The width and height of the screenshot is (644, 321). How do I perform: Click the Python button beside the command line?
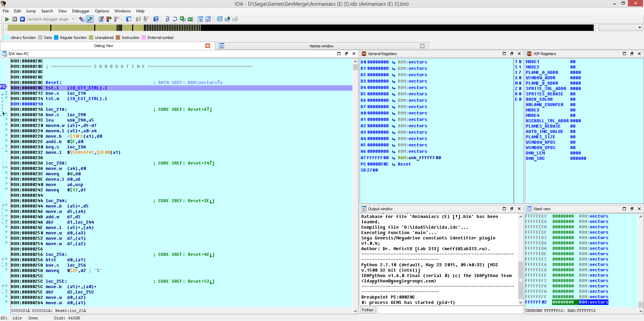coord(368,310)
